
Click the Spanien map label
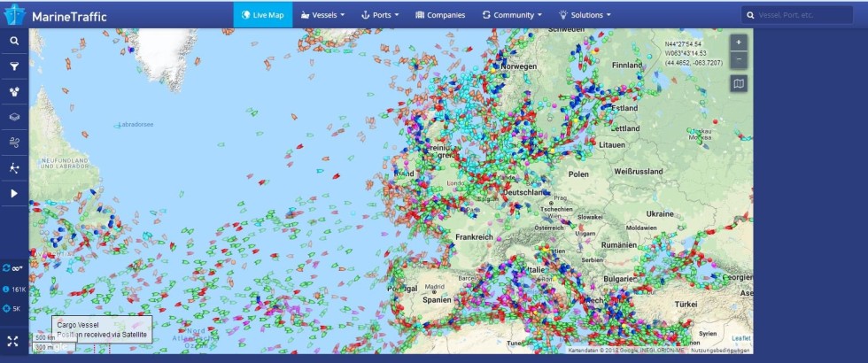[438, 299]
